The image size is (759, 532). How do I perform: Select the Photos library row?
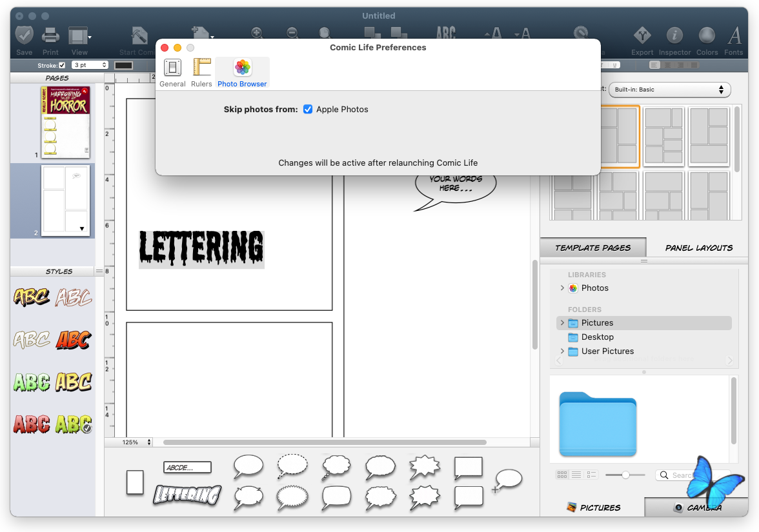coord(644,288)
